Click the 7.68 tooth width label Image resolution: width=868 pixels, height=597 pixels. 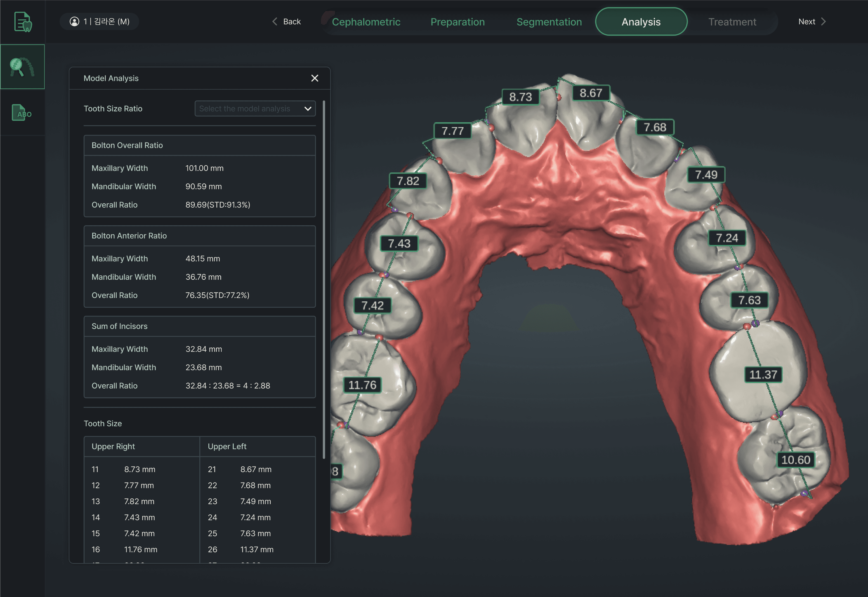click(655, 127)
